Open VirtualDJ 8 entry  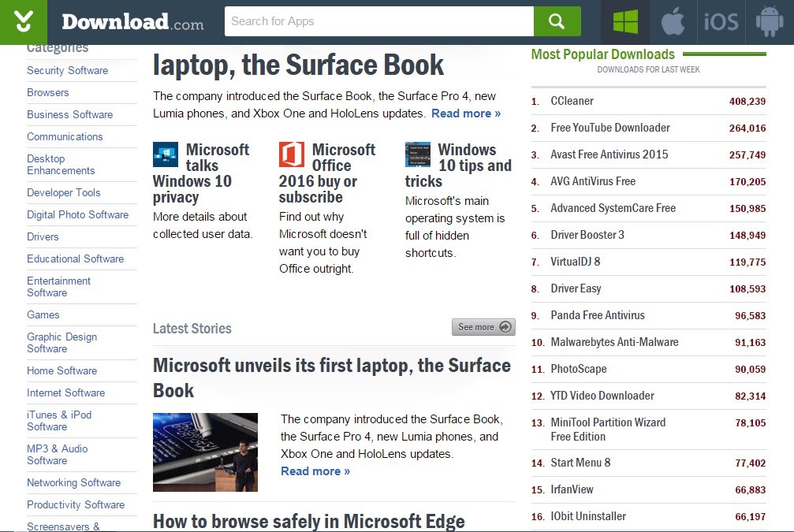click(576, 262)
